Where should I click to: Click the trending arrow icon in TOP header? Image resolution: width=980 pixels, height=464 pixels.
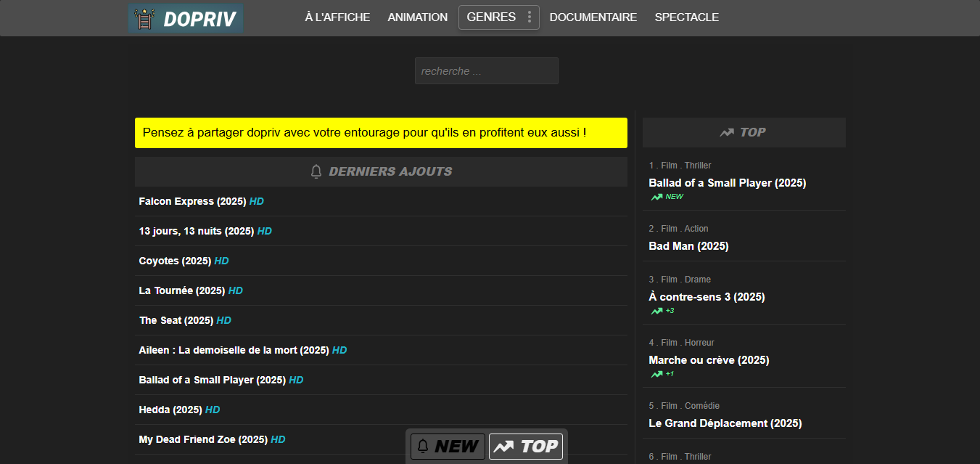tap(727, 132)
